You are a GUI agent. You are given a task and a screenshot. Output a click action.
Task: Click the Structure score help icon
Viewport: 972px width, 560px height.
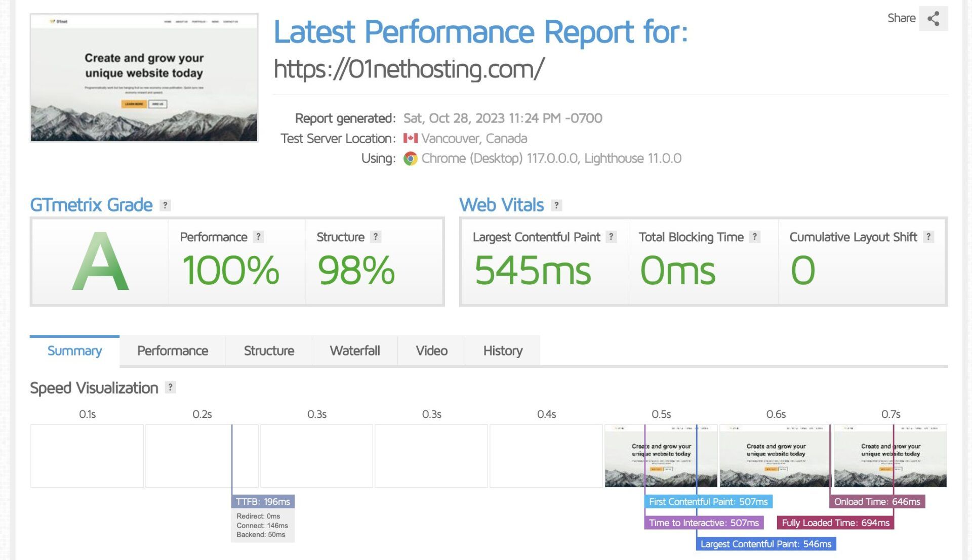coord(376,237)
